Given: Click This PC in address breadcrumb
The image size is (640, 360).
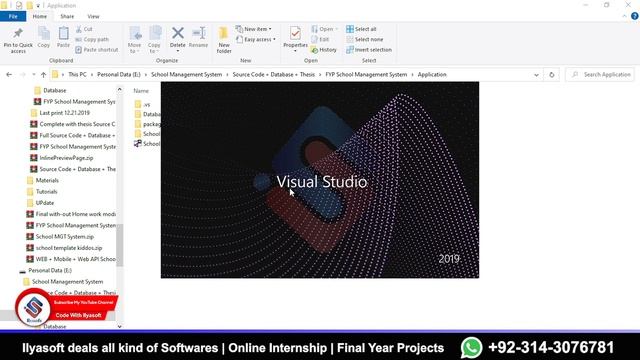Looking at the screenshot, I should (77, 75).
